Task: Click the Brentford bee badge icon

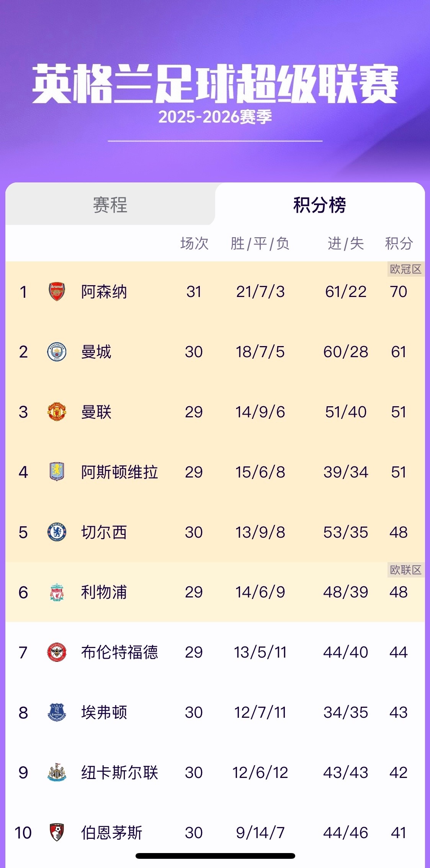Action: click(57, 652)
